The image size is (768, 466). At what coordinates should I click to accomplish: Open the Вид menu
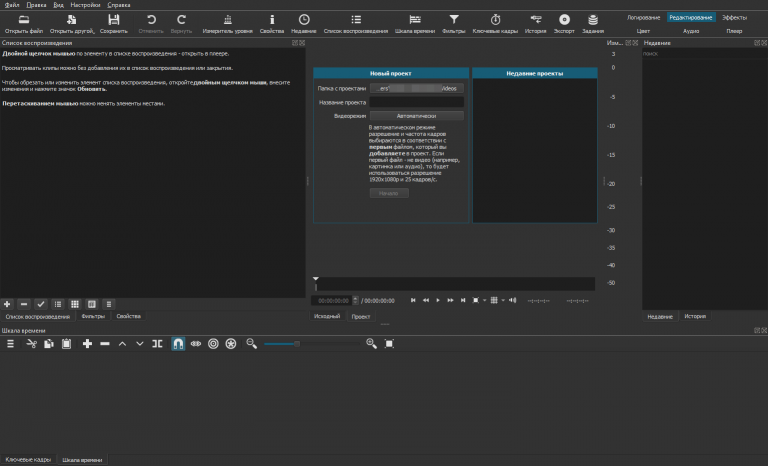[x=58, y=5]
